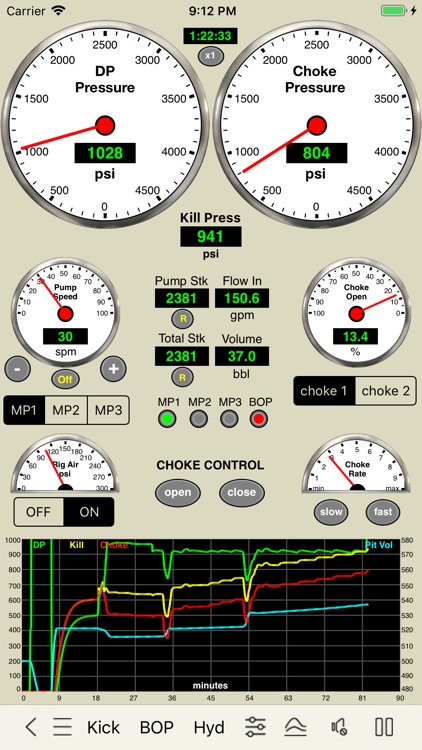
Task: Tap the Total Stk 2381 value
Action: coord(181,356)
